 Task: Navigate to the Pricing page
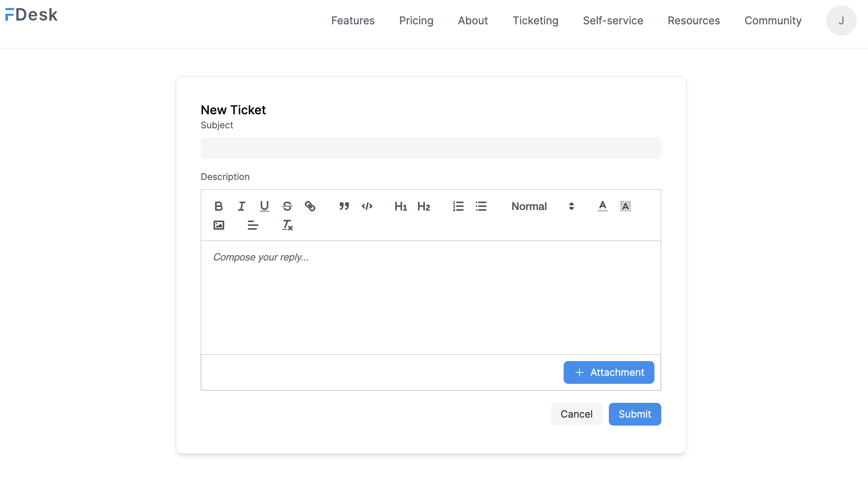(x=416, y=21)
